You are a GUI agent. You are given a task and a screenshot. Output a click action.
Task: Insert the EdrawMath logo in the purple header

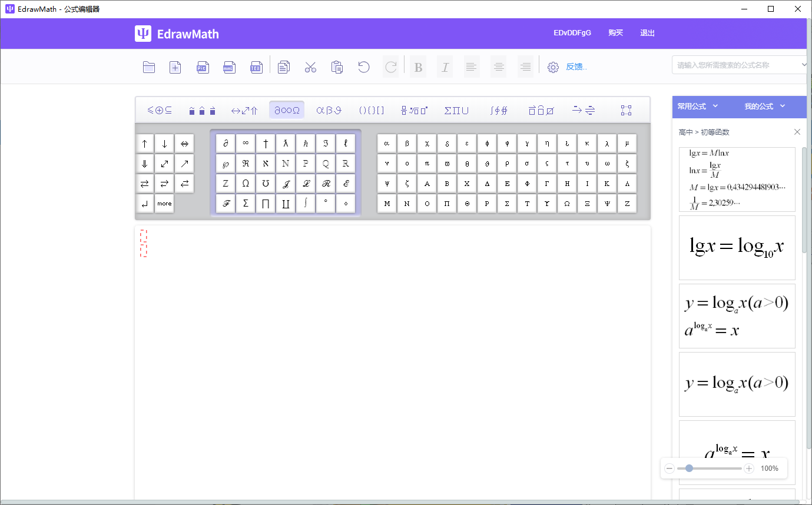177,34
